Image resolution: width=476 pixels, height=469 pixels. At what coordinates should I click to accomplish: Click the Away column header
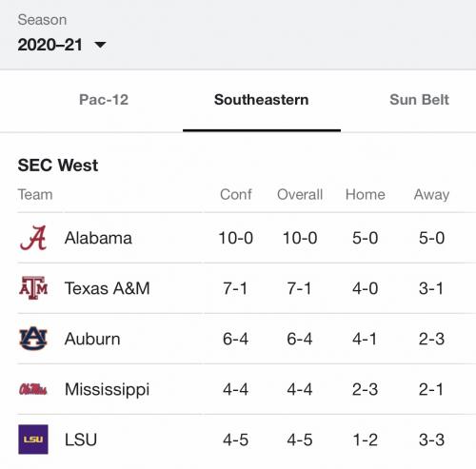431,195
